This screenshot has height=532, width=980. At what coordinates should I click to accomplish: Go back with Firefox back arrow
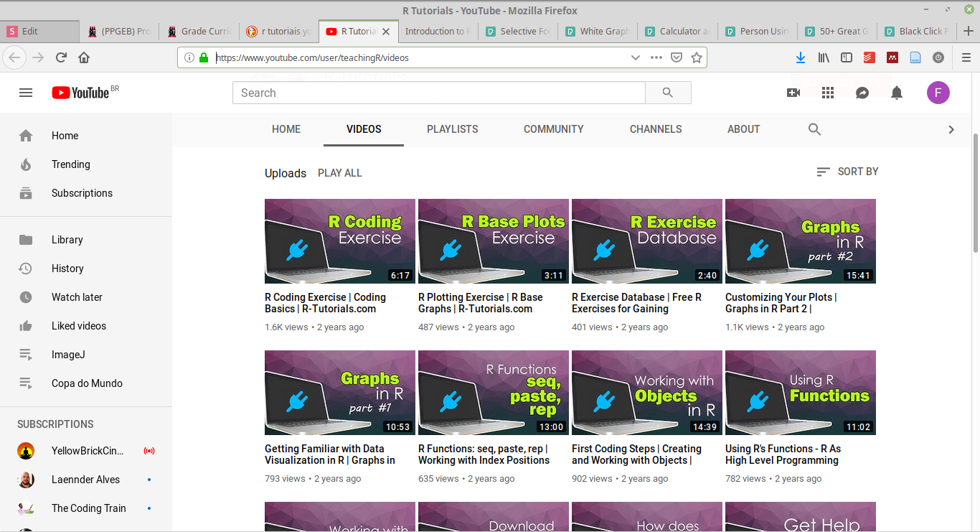click(15, 57)
